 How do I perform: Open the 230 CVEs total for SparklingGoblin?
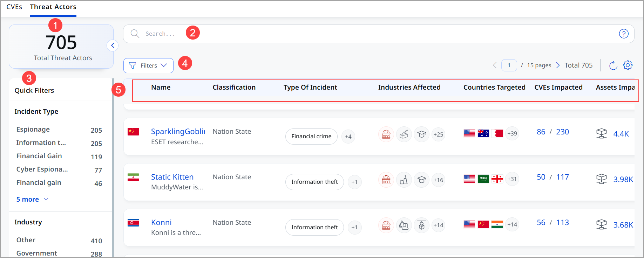pos(562,132)
